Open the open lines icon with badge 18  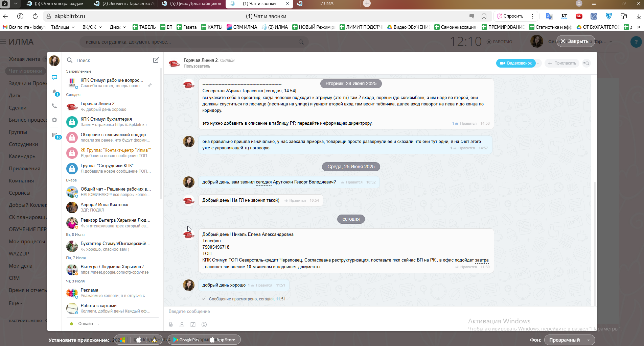[54, 135]
